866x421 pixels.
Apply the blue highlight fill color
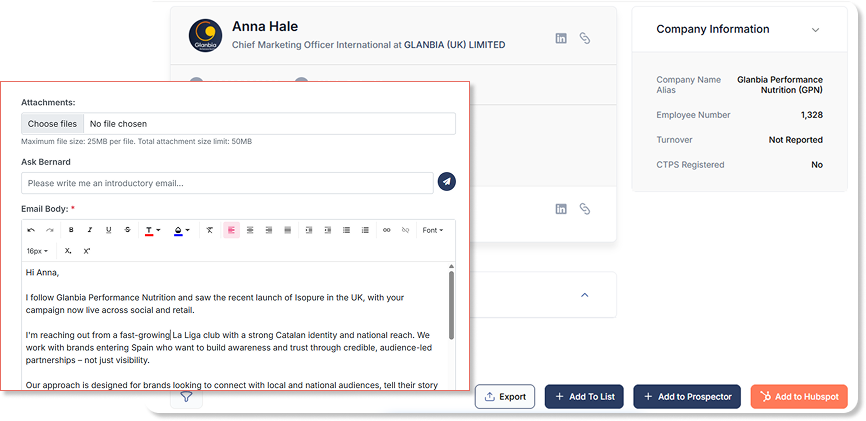point(178,230)
